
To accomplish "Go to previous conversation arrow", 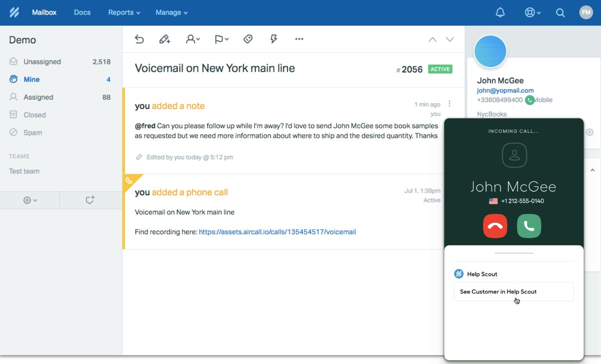I will pos(433,39).
